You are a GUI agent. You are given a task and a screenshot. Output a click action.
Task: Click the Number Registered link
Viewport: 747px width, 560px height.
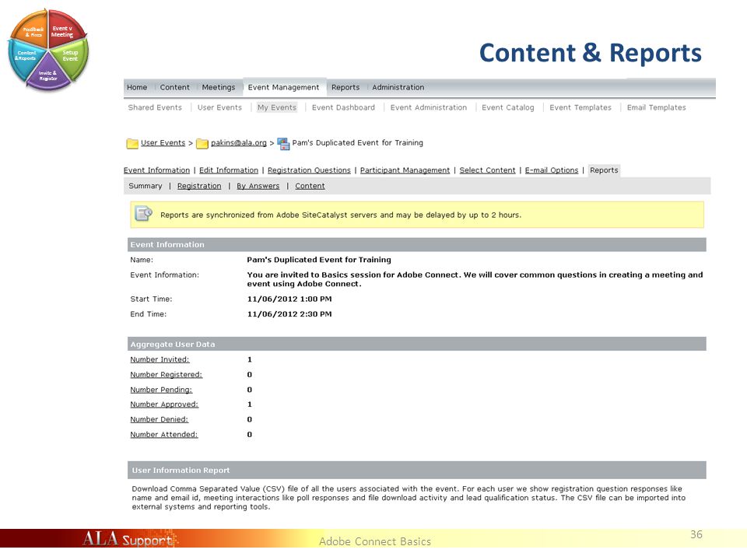pos(167,375)
